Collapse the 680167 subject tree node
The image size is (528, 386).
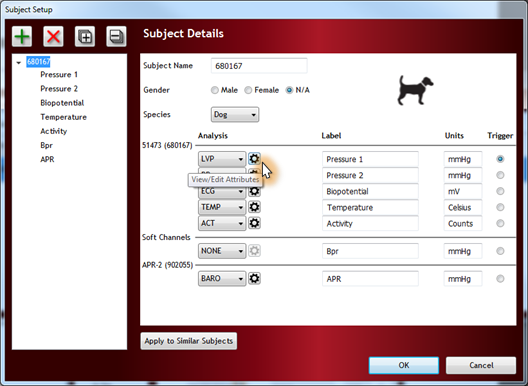click(19, 62)
